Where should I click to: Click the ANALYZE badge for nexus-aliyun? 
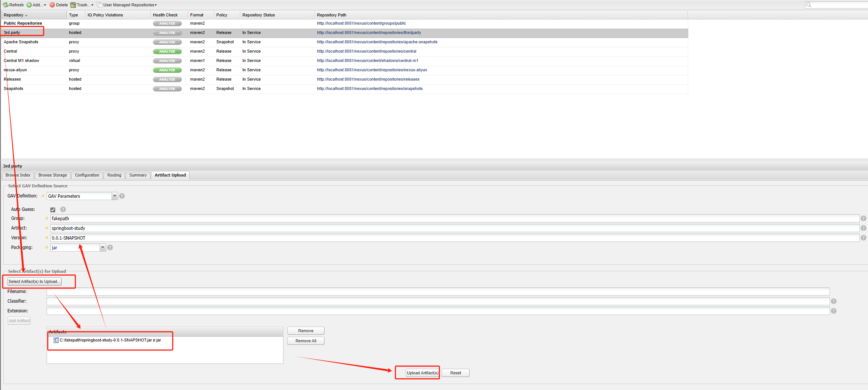[167, 70]
